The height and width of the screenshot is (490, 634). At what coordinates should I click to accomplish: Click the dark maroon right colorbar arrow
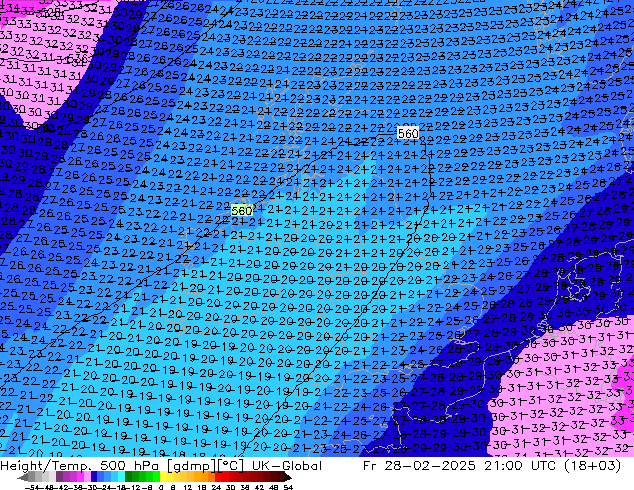(x=288, y=477)
